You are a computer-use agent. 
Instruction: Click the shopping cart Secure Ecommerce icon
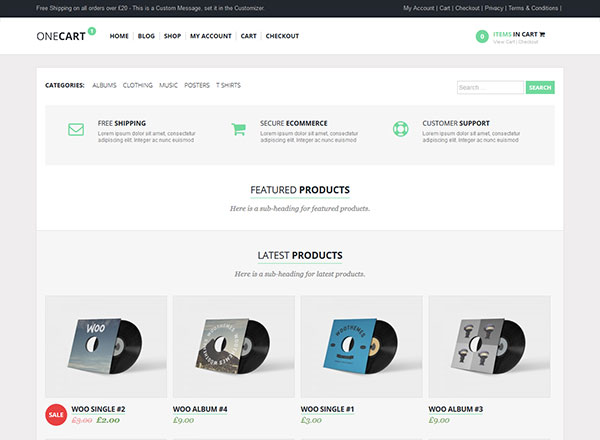238,129
